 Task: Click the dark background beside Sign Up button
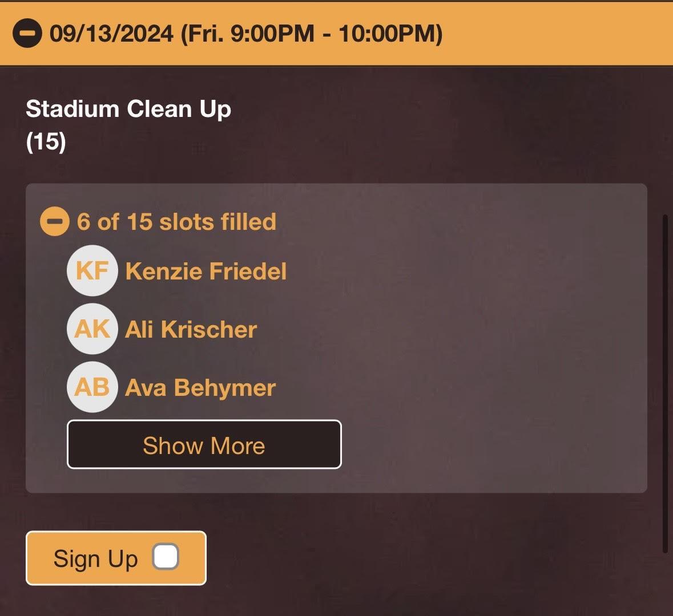[400, 558]
